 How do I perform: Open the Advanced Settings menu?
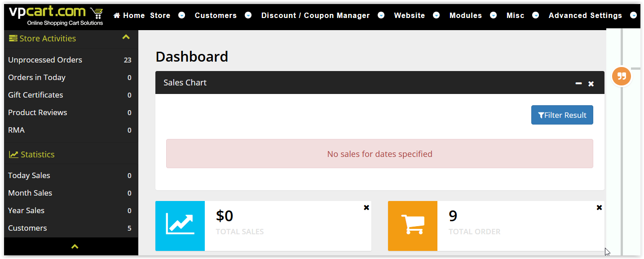click(x=585, y=15)
